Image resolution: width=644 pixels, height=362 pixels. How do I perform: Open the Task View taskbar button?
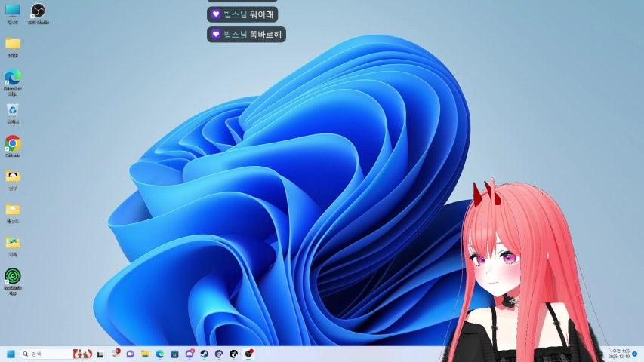point(100,354)
